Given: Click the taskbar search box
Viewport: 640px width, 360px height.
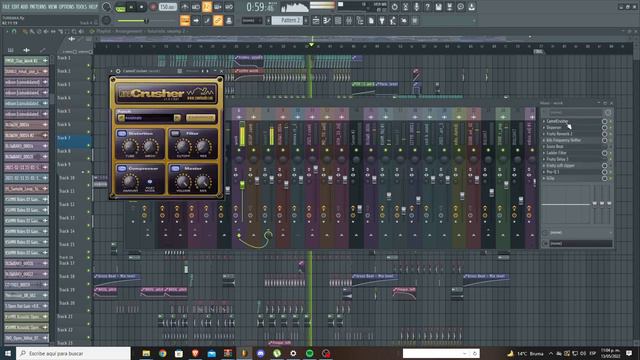Looking at the screenshot, I should 73,353.
